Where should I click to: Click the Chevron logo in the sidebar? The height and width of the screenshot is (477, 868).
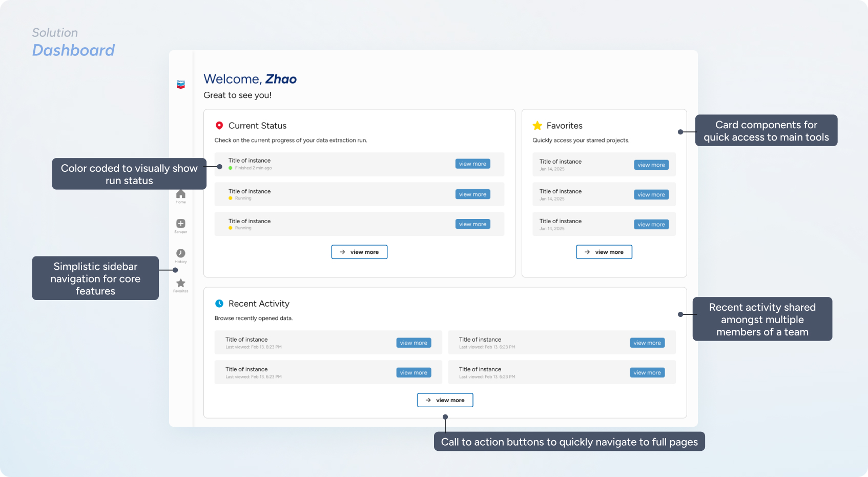tap(180, 85)
